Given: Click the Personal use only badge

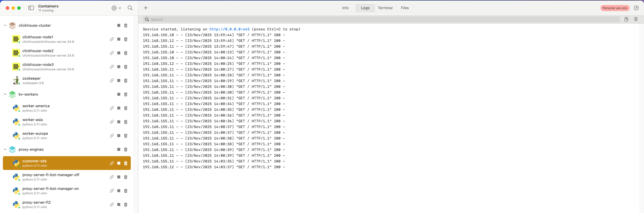Looking at the screenshot, I should tap(615, 8).
